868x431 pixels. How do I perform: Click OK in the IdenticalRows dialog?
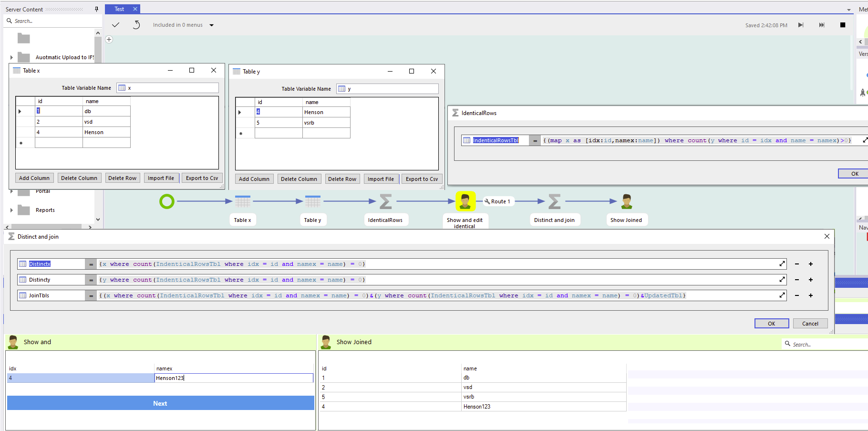click(855, 174)
